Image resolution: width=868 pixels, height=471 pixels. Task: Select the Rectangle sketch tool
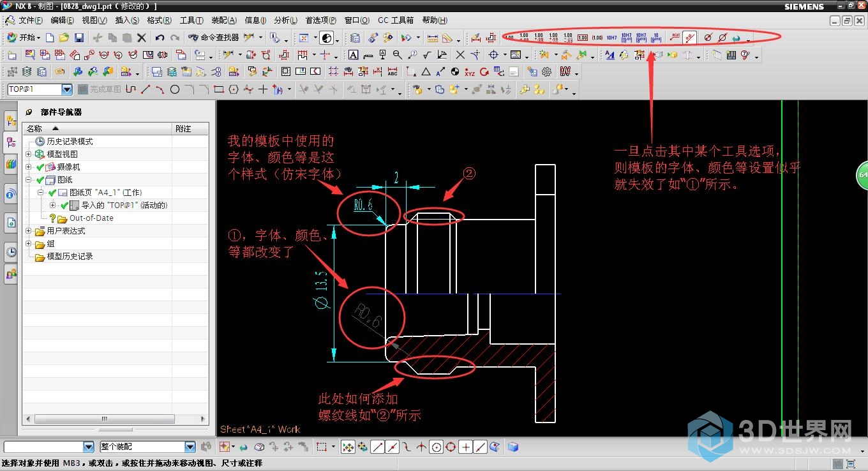[x=219, y=89]
